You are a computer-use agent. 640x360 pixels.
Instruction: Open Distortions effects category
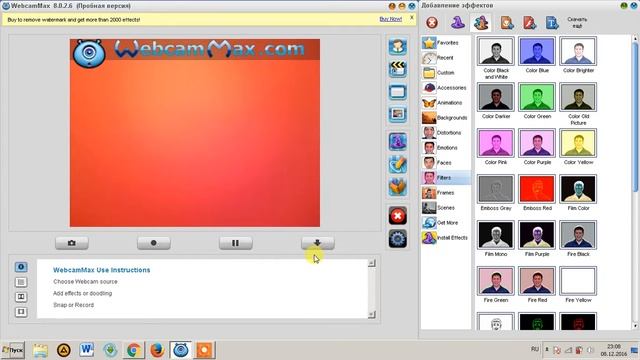pyautogui.click(x=446, y=133)
